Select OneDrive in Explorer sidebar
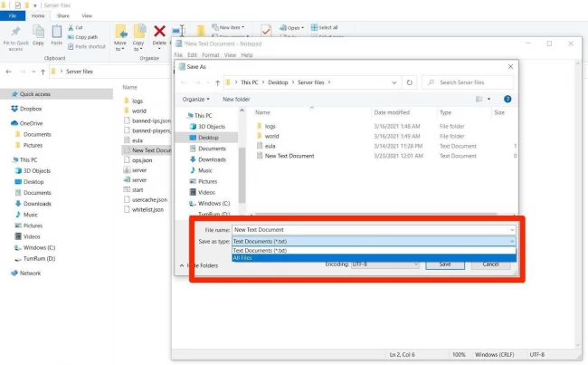This screenshot has width=588, height=365. pos(26,123)
